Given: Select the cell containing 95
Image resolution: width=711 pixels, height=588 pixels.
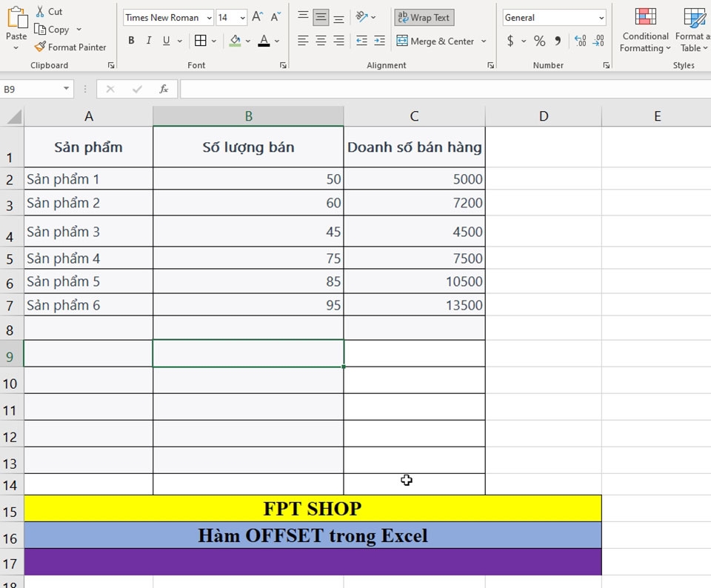Looking at the screenshot, I should (x=248, y=304).
